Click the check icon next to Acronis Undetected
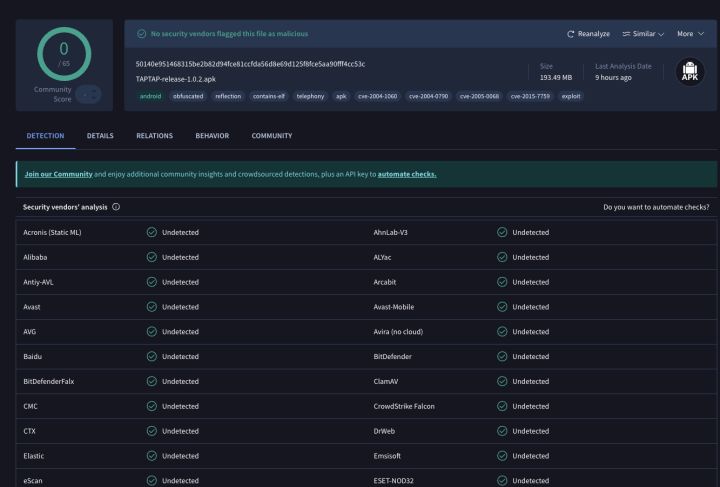 point(152,232)
